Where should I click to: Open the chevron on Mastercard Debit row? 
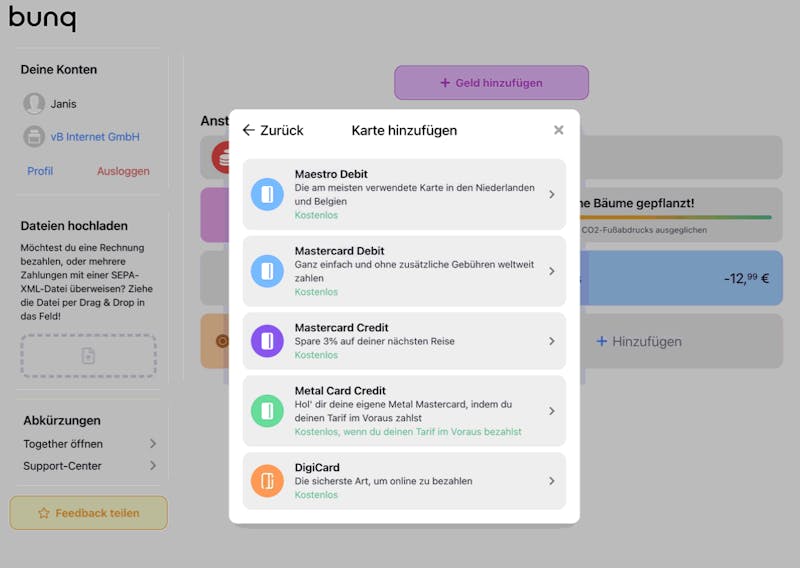[552, 271]
